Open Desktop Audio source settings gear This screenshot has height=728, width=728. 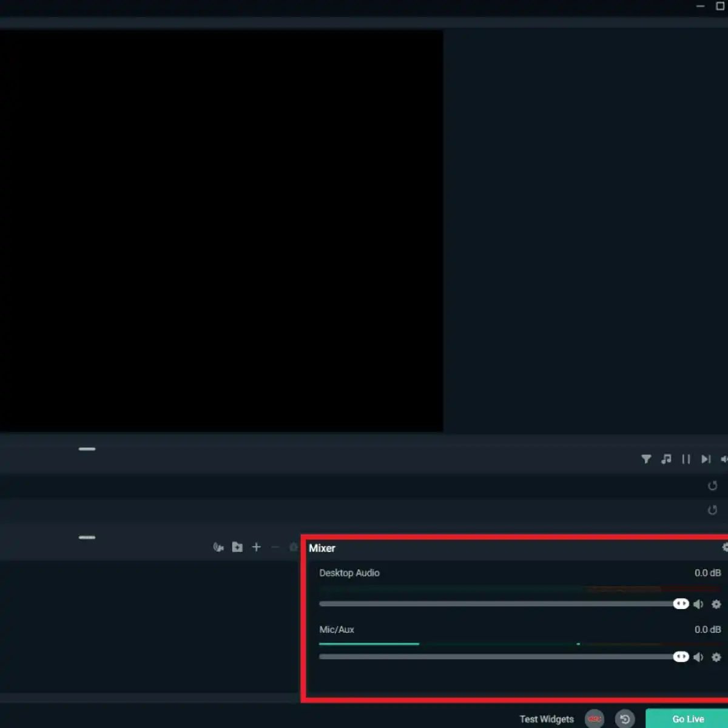click(x=716, y=604)
